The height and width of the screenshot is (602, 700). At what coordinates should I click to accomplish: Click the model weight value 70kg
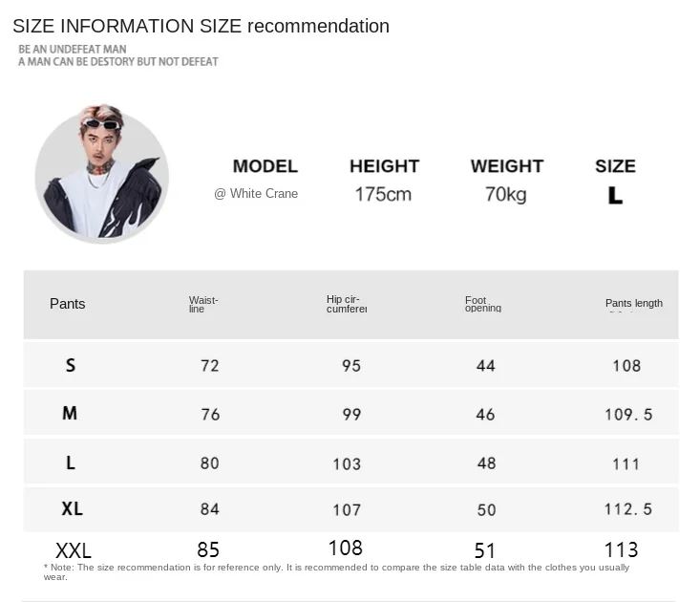(x=505, y=195)
